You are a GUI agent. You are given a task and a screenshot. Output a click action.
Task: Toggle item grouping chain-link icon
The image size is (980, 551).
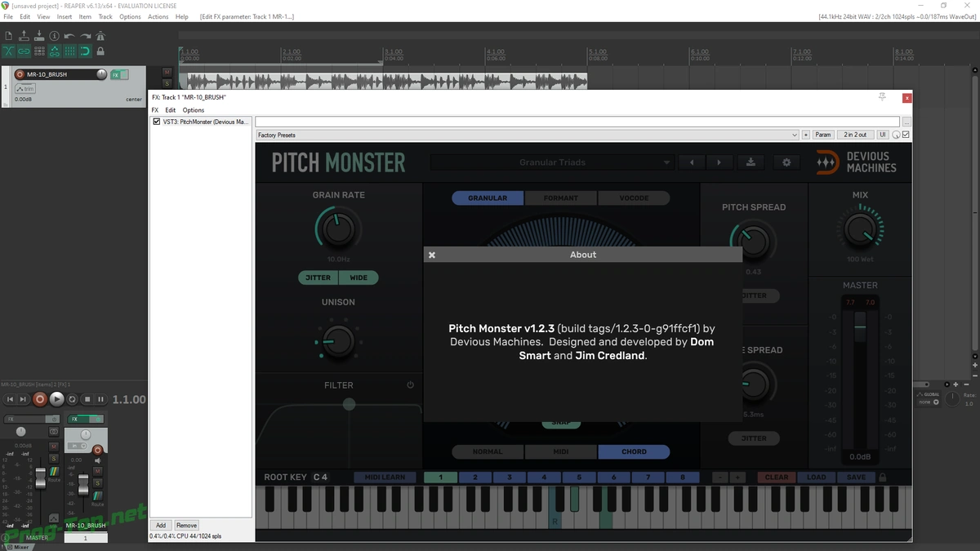point(24,51)
